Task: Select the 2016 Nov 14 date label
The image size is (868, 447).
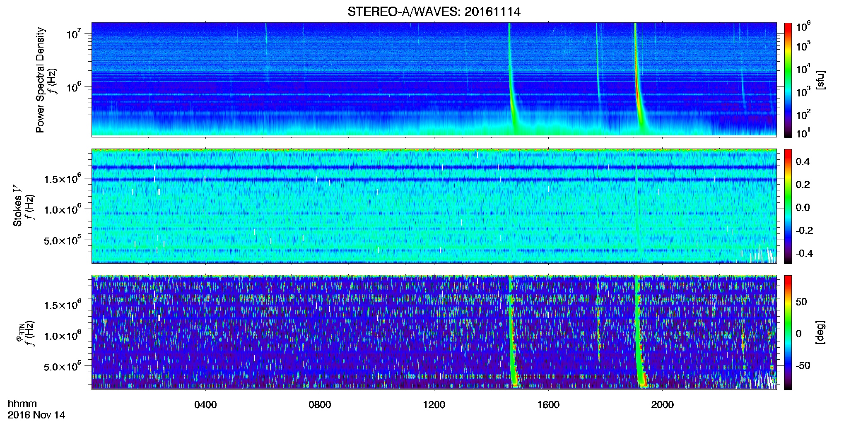Action: tap(36, 415)
